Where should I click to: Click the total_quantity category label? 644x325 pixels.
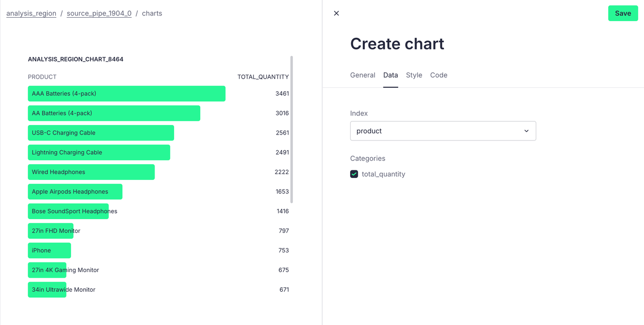tap(383, 174)
